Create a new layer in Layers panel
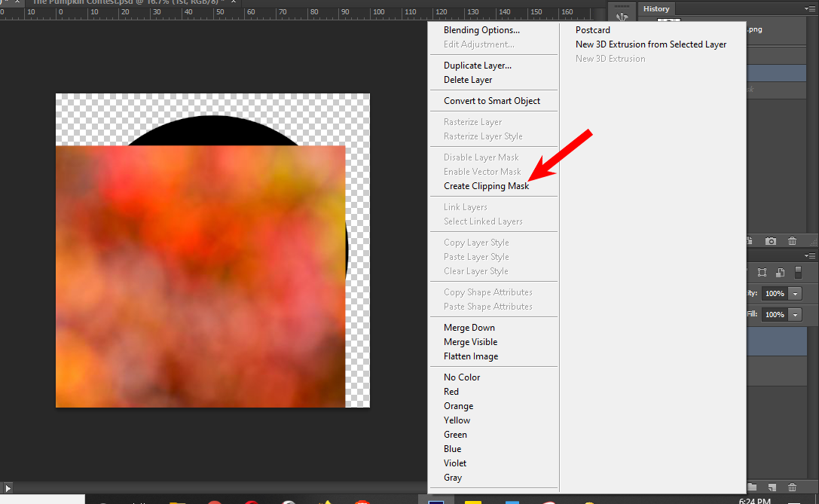Viewport: 819px width, 504px height. 772,487
